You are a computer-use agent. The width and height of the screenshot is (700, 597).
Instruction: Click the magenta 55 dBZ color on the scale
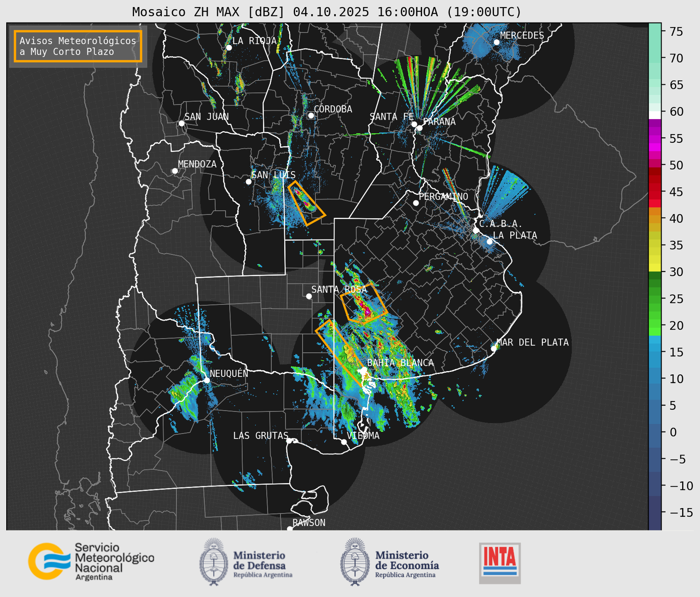[x=655, y=138]
